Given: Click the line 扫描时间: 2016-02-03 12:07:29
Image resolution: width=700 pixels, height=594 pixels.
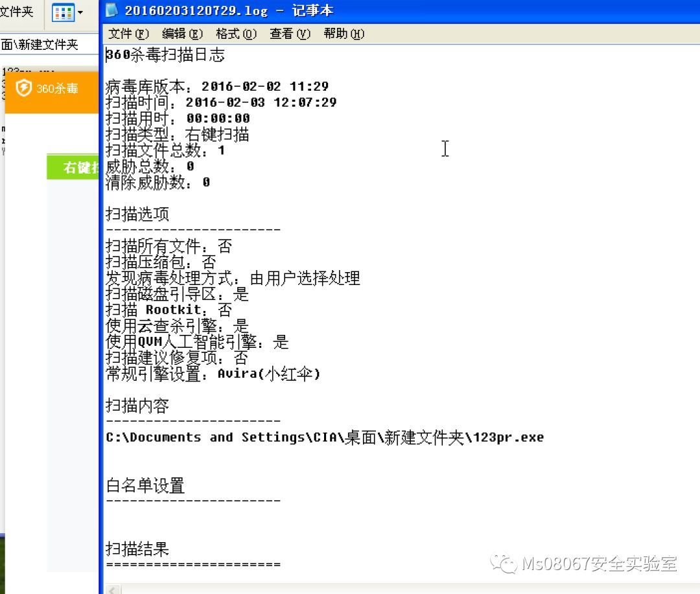Looking at the screenshot, I should click(x=221, y=102).
